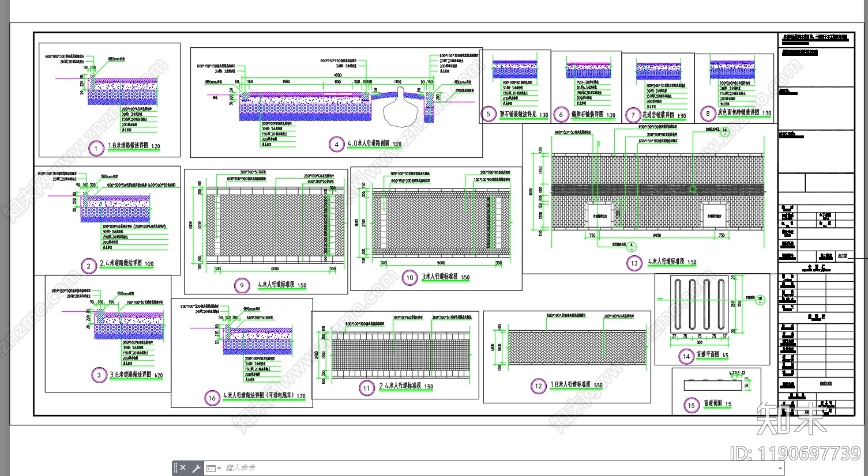The width and height of the screenshot is (868, 476).
Task: Click the 弹石铺装做法详见 title text
Action: (517, 114)
